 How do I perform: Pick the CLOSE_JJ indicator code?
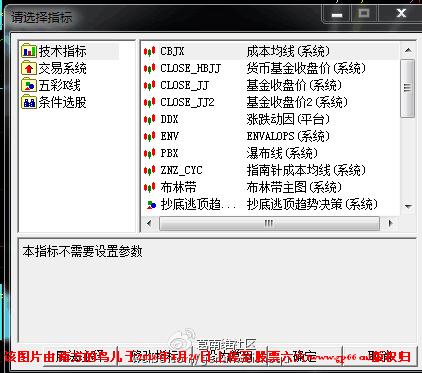pos(184,85)
